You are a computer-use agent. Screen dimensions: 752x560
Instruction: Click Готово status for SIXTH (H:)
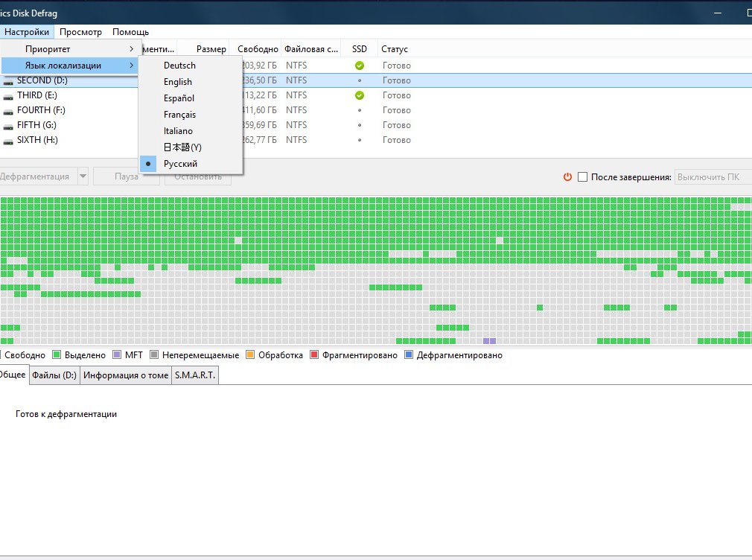point(397,140)
